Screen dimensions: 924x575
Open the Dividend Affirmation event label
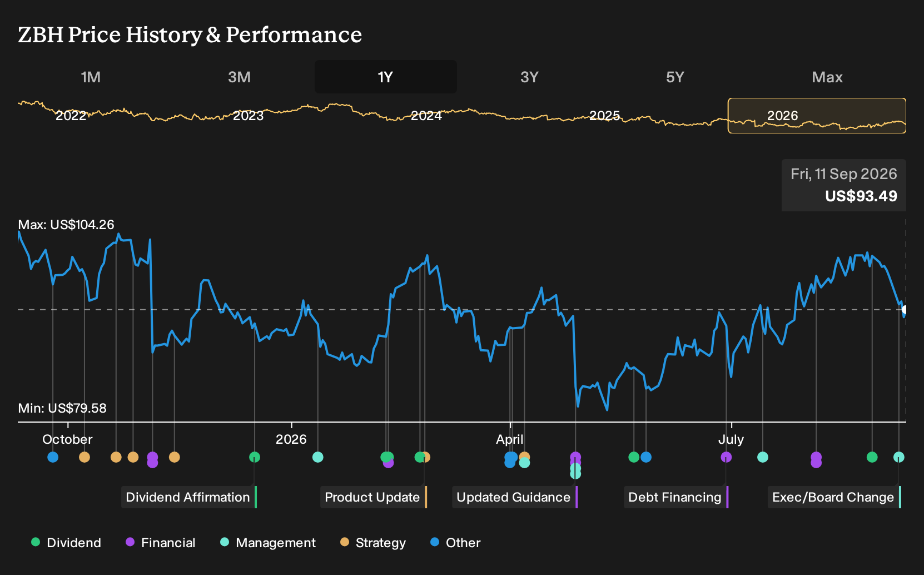[189, 497]
